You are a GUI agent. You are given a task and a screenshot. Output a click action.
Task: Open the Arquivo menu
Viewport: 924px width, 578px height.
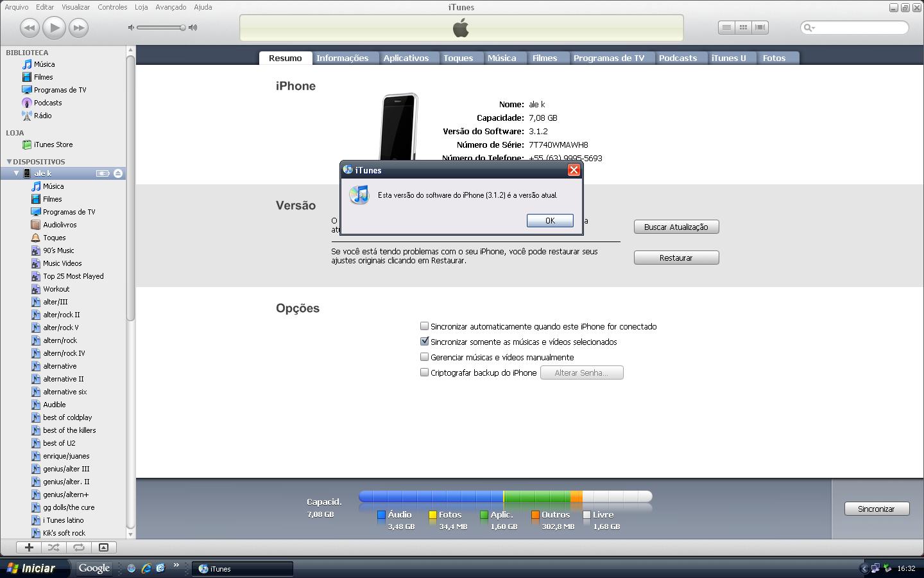click(17, 7)
